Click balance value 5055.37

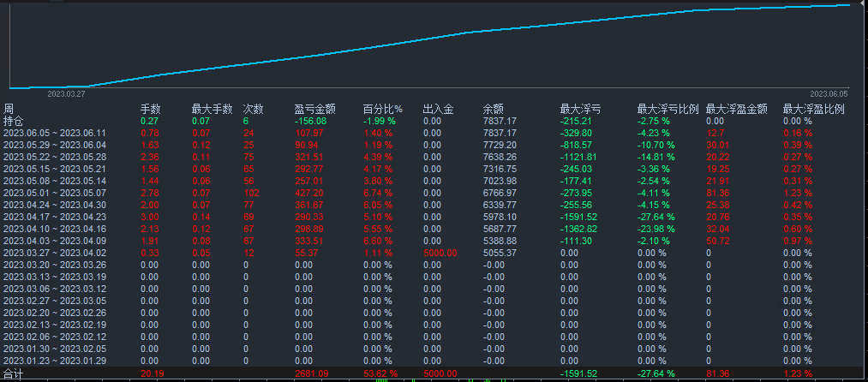500,253
